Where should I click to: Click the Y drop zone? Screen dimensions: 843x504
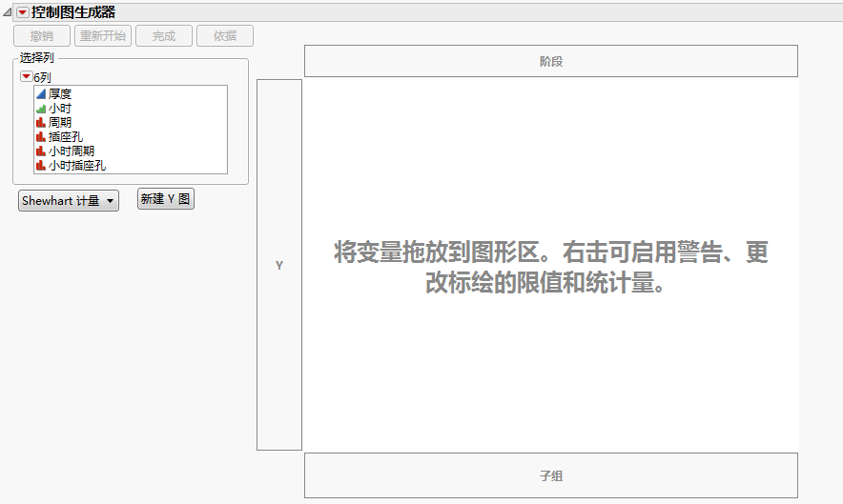click(x=279, y=265)
